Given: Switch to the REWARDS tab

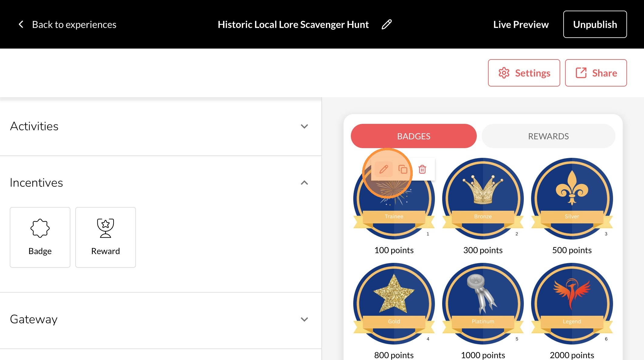Looking at the screenshot, I should [548, 136].
